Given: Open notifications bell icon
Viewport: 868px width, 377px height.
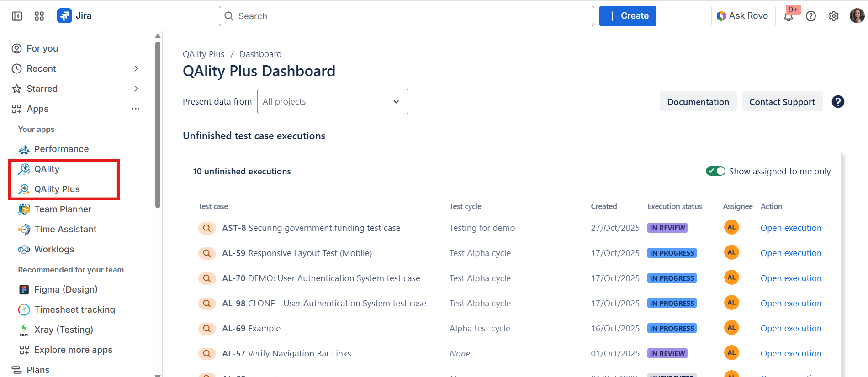Looking at the screenshot, I should pos(789,16).
